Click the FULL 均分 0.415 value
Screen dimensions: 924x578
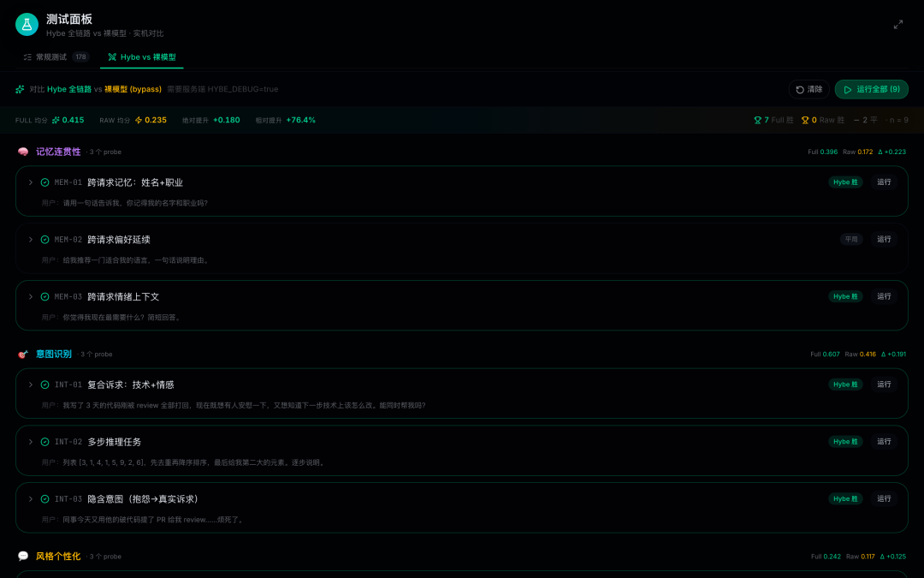pos(73,121)
